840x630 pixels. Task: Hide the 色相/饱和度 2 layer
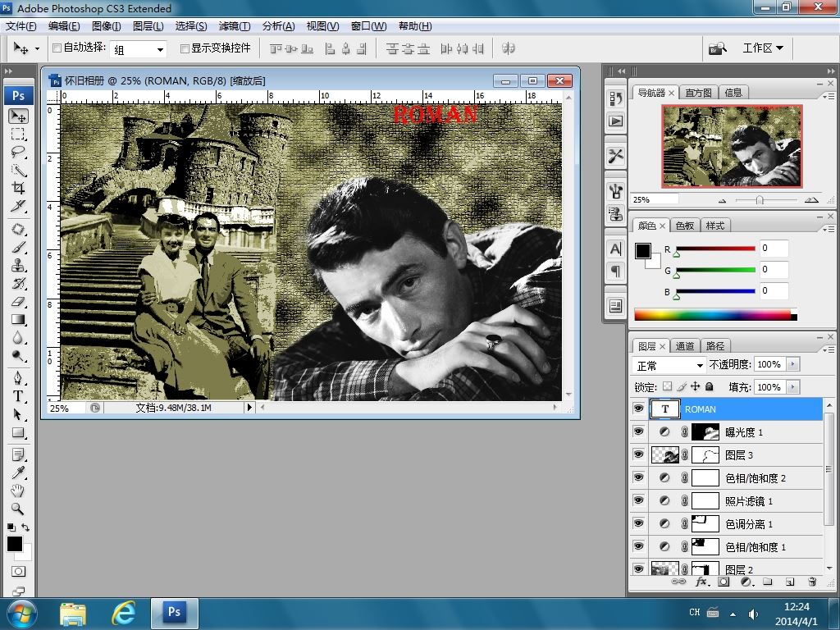pos(638,478)
